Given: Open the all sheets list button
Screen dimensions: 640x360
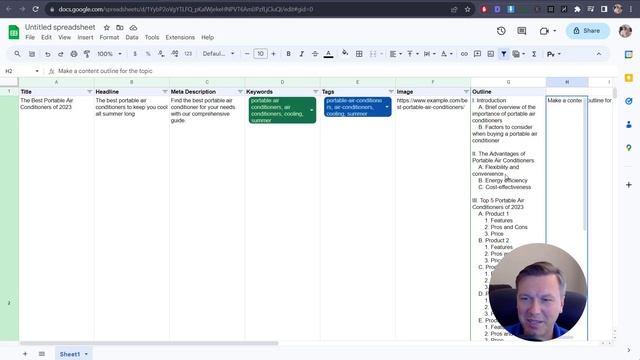Looking at the screenshot, I should [42, 354].
